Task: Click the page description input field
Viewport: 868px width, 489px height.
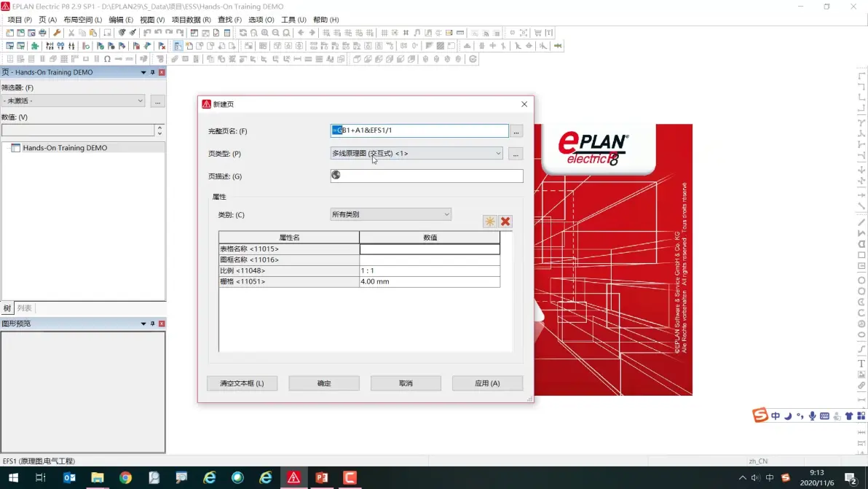Action: coord(426,176)
